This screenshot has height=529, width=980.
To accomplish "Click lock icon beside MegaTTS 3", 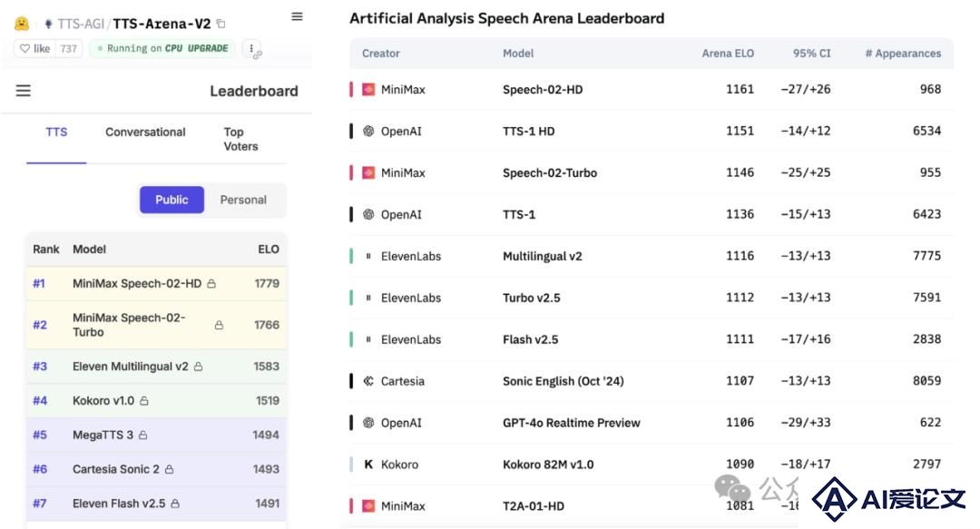I will pyautogui.click(x=142, y=436).
